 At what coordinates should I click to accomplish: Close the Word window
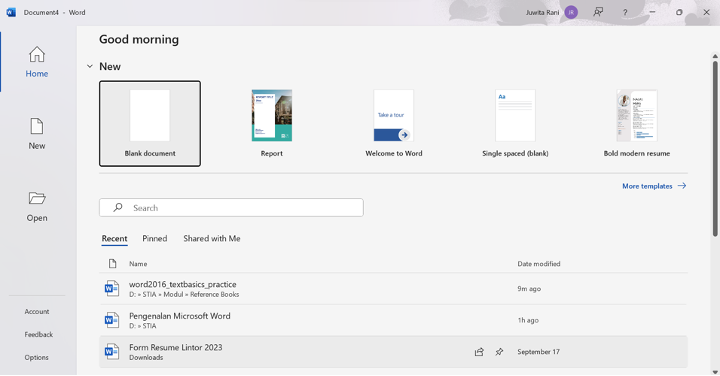(x=706, y=12)
